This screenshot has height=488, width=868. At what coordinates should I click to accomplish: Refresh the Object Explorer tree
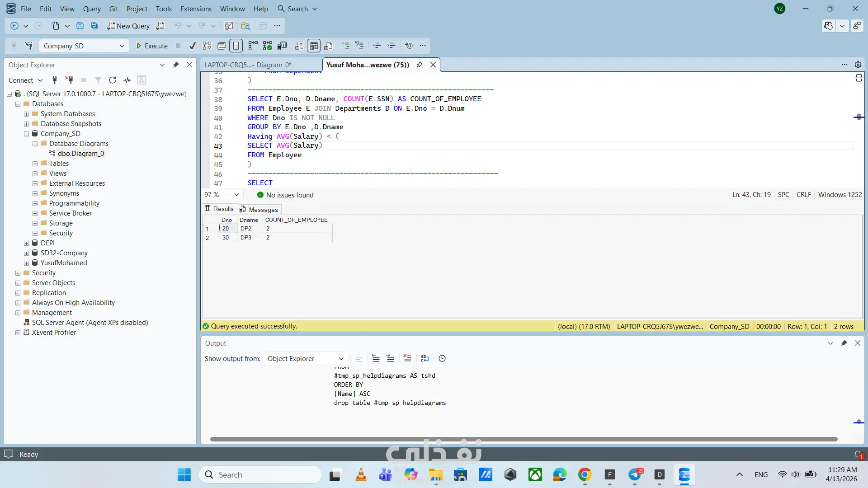pyautogui.click(x=113, y=80)
